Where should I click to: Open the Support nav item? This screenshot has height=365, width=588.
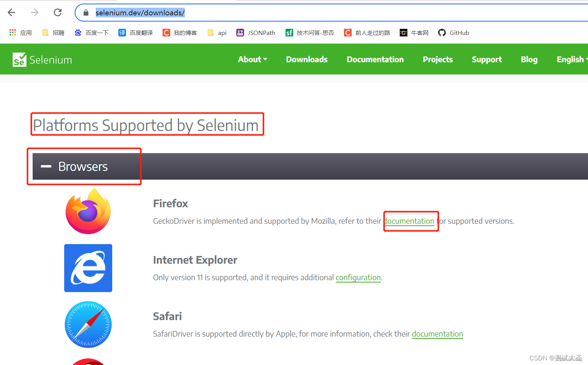[x=487, y=59]
